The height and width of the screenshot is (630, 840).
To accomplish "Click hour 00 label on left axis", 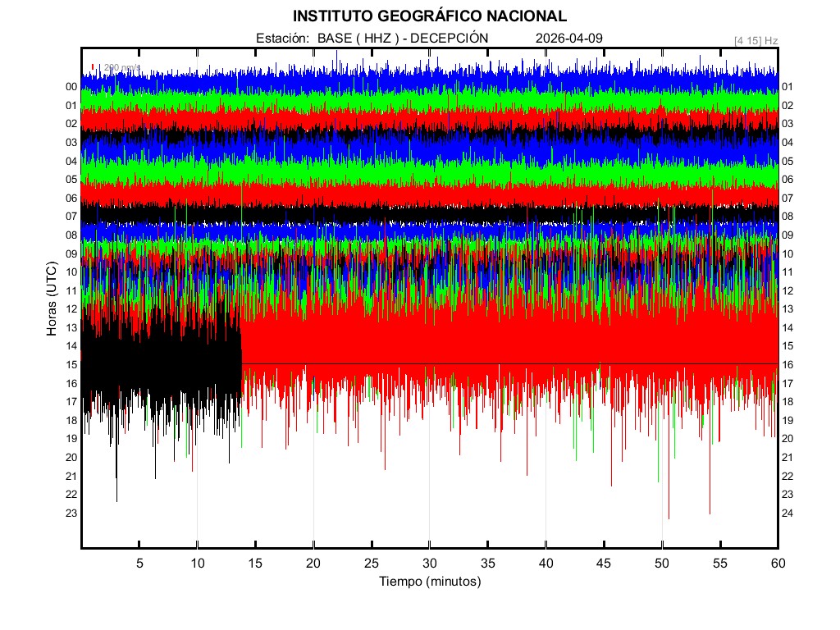I will (x=71, y=87).
